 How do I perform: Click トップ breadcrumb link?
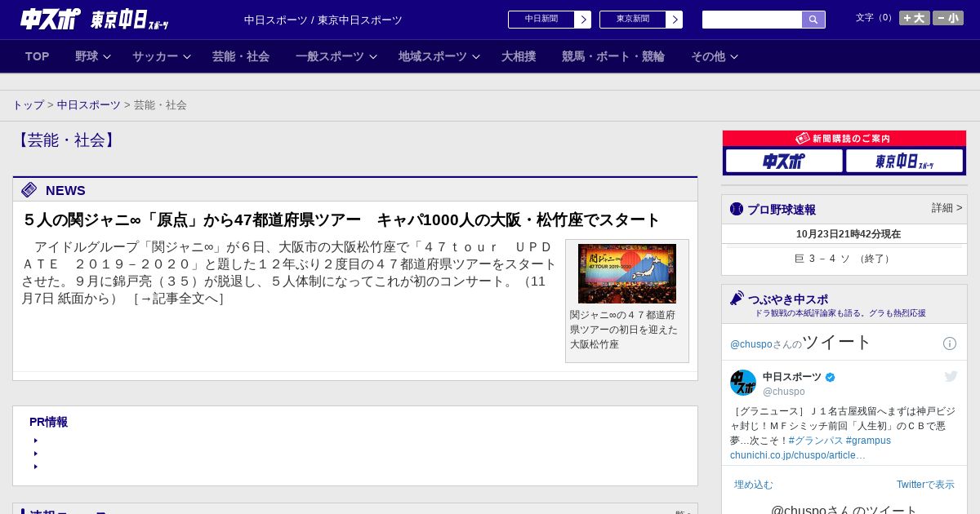[29, 105]
